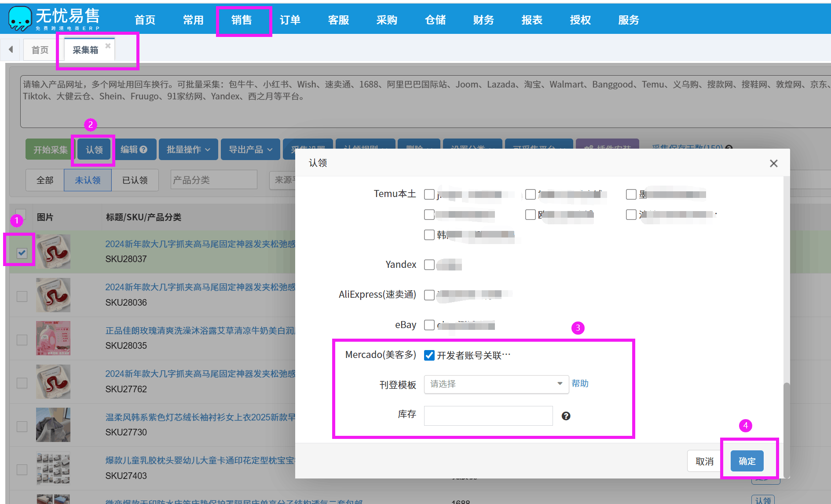The width and height of the screenshot is (831, 504).
Task: Click the back arrow left of the tab bar
Action: [x=11, y=49]
